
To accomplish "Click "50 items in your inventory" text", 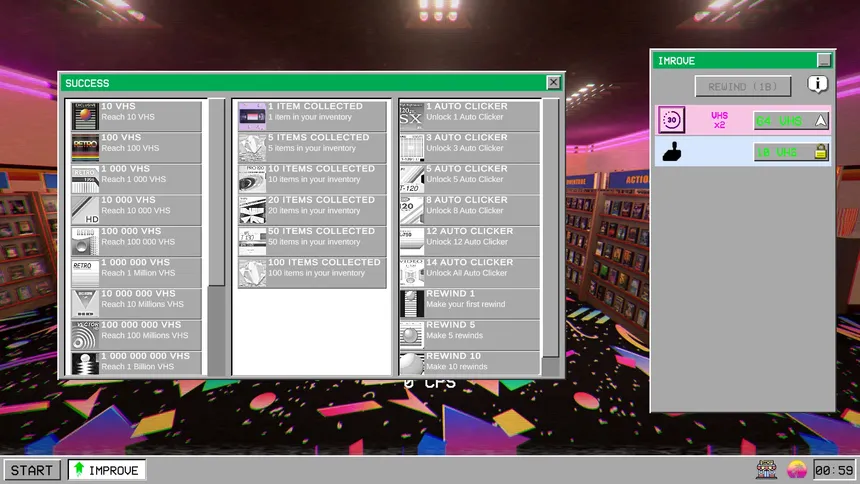I will tap(314, 241).
